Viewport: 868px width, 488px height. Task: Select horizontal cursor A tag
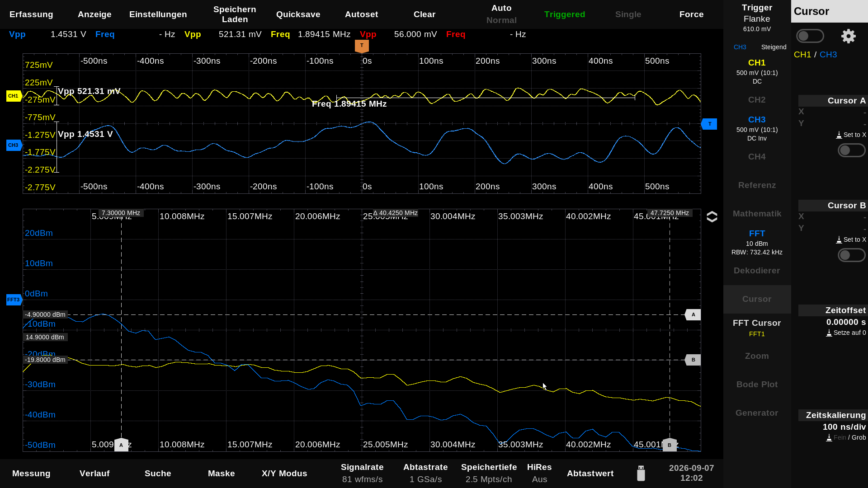pyautogui.click(x=693, y=314)
